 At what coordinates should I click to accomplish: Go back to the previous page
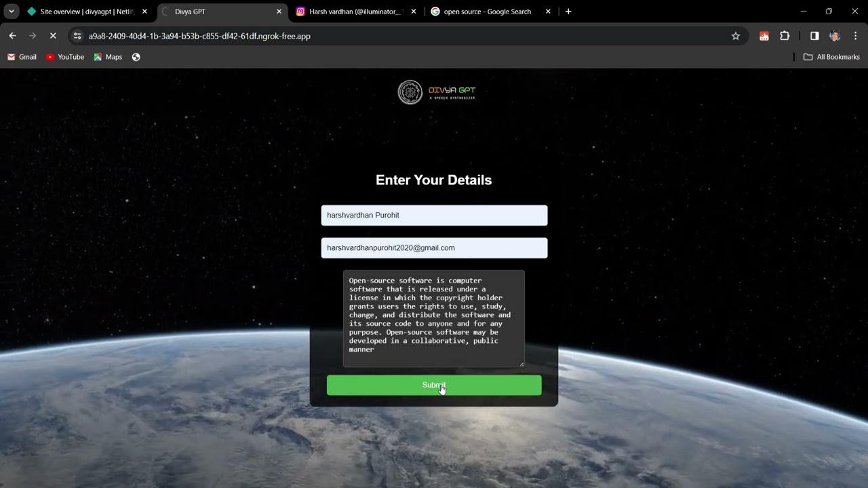tap(12, 36)
